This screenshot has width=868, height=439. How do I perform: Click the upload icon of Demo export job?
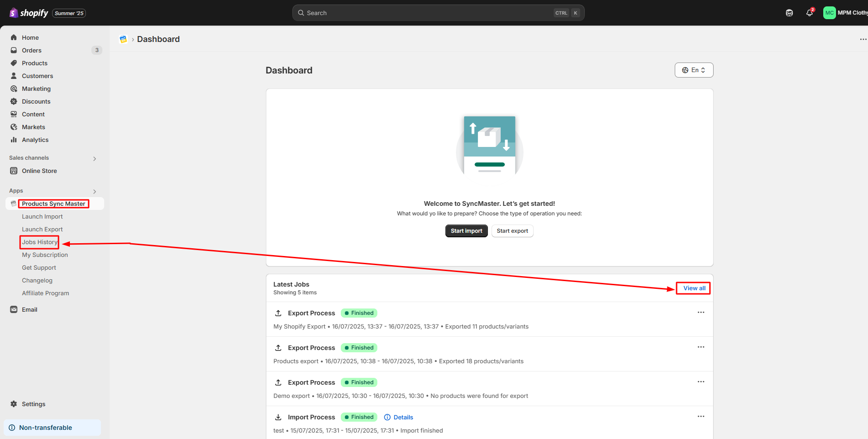point(278,382)
